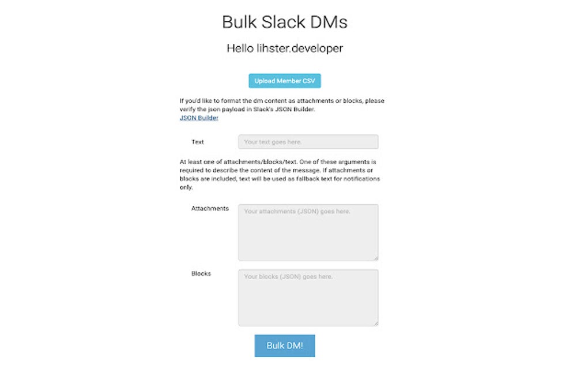Select the Blocks JSON textarea
Image resolution: width=588 pixels, height=368 pixels.
pyautogui.click(x=308, y=296)
